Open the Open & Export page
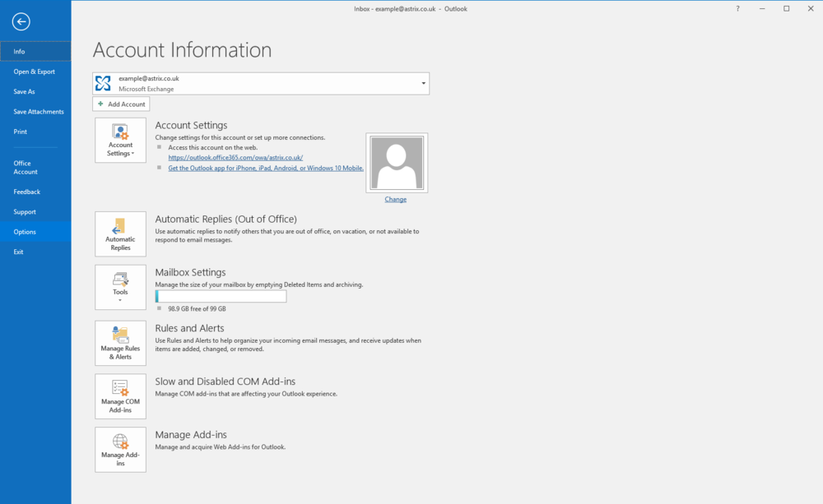This screenshot has height=504, width=823. click(x=35, y=72)
